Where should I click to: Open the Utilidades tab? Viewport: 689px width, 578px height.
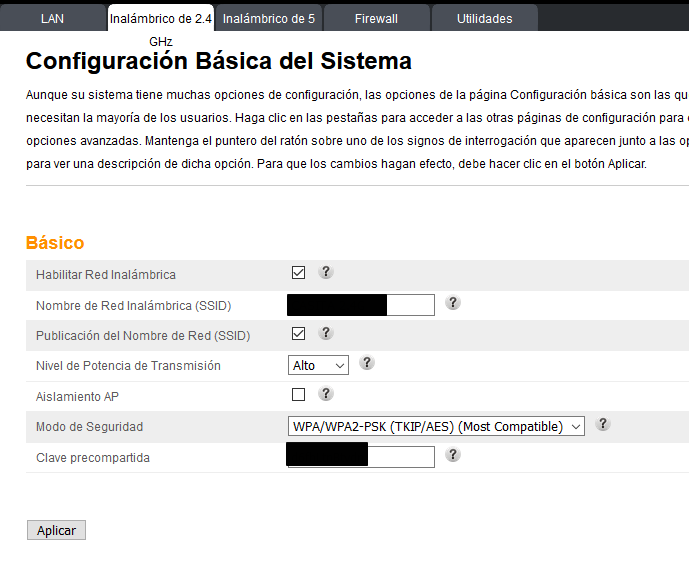coord(484,18)
